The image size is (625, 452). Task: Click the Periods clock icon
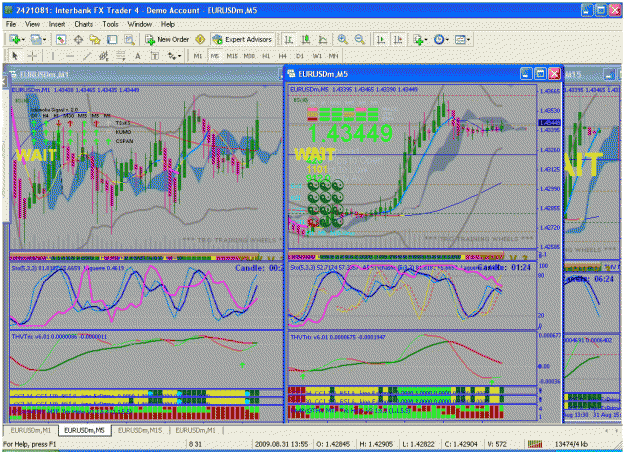click(x=439, y=39)
